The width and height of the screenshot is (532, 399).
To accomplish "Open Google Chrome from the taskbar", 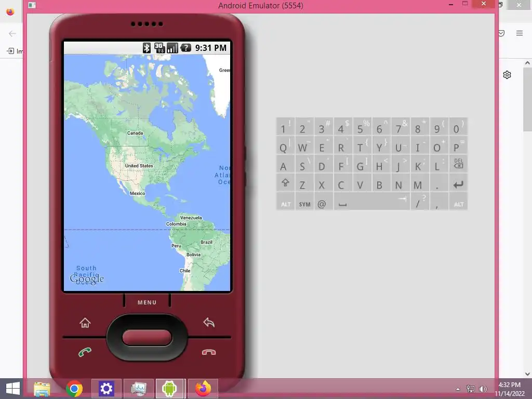I will 74,389.
